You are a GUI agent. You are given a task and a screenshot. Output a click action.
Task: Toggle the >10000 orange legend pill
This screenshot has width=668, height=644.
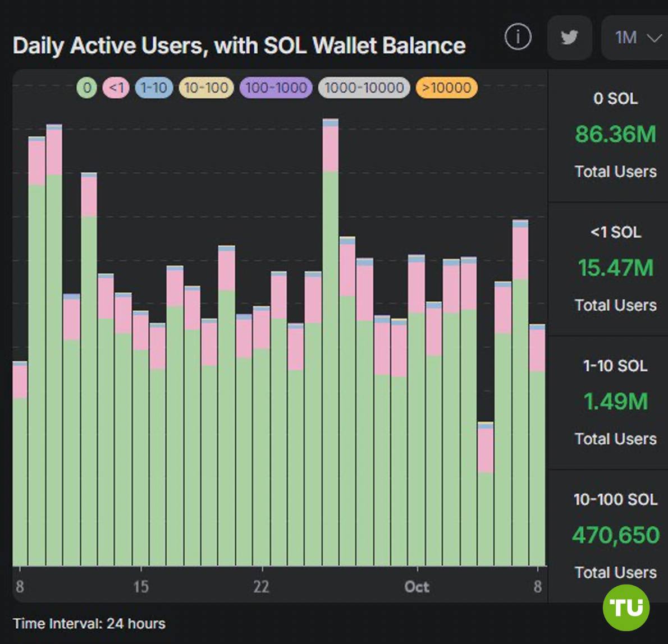[x=446, y=88]
